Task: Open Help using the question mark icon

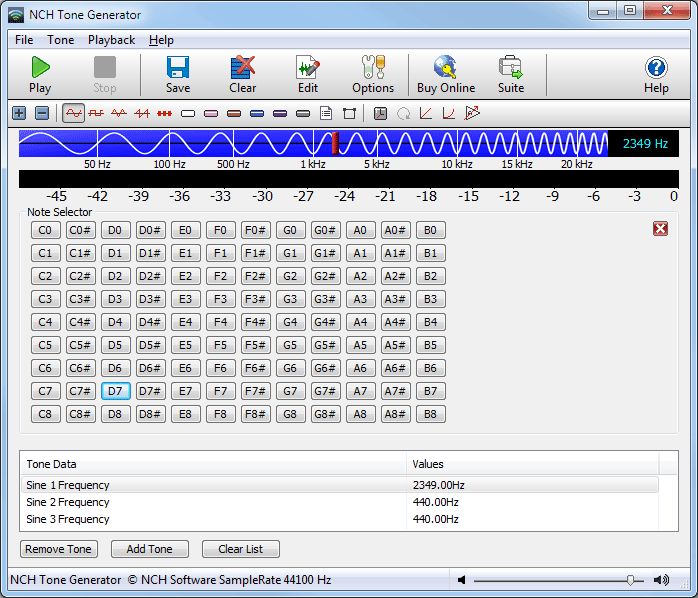Action: click(656, 75)
